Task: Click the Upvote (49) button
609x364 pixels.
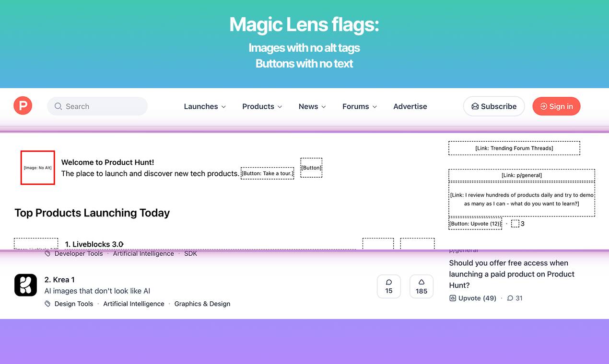Action: tap(473, 298)
